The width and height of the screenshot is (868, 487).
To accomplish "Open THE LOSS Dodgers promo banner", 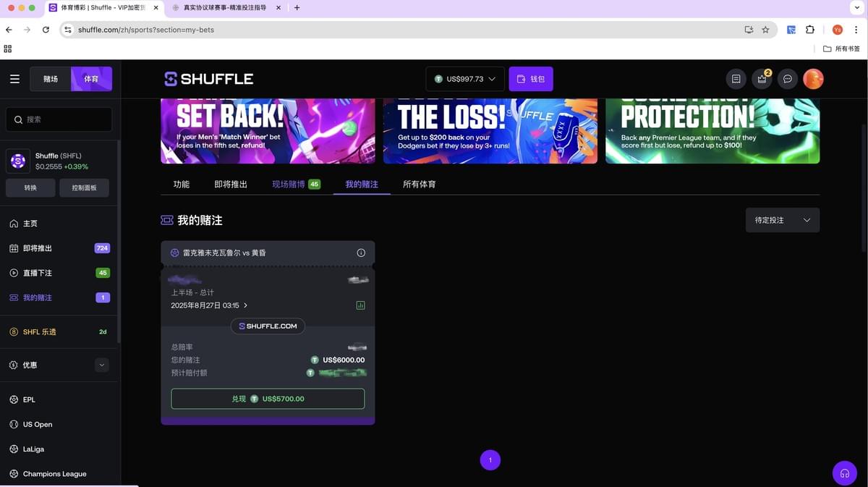I will point(490,131).
